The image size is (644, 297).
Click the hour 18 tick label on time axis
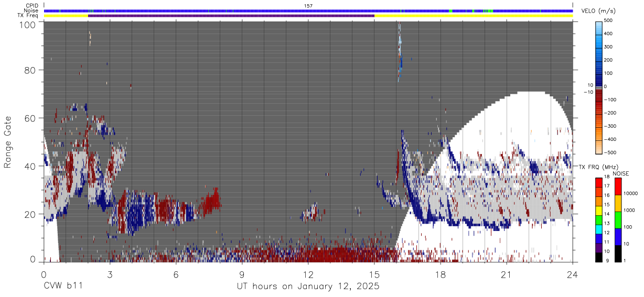(x=440, y=274)
